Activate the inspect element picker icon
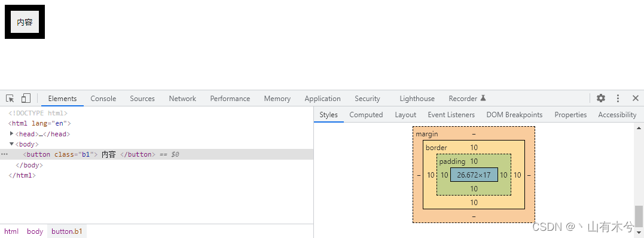The width and height of the screenshot is (644, 238). (10, 98)
